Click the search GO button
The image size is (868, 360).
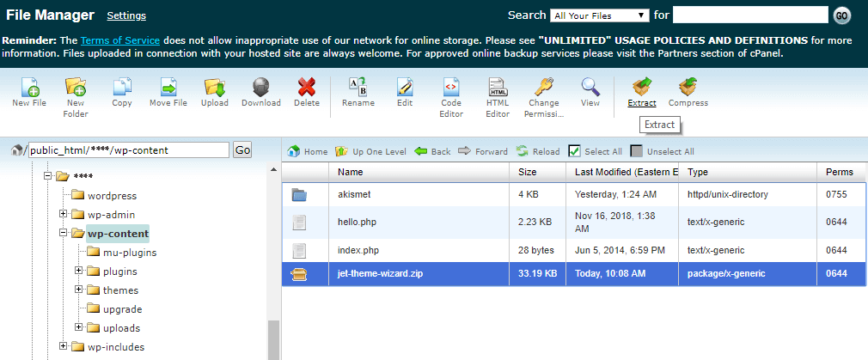tap(841, 15)
